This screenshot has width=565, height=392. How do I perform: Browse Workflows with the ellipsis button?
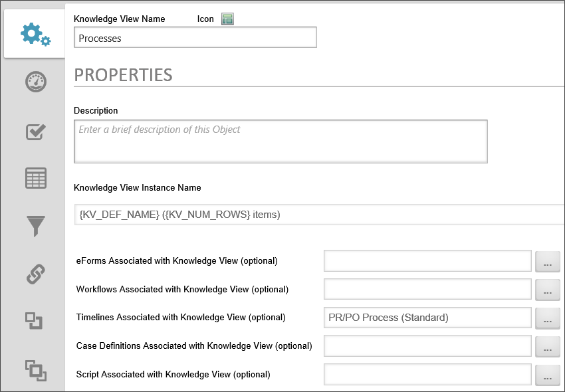point(548,290)
